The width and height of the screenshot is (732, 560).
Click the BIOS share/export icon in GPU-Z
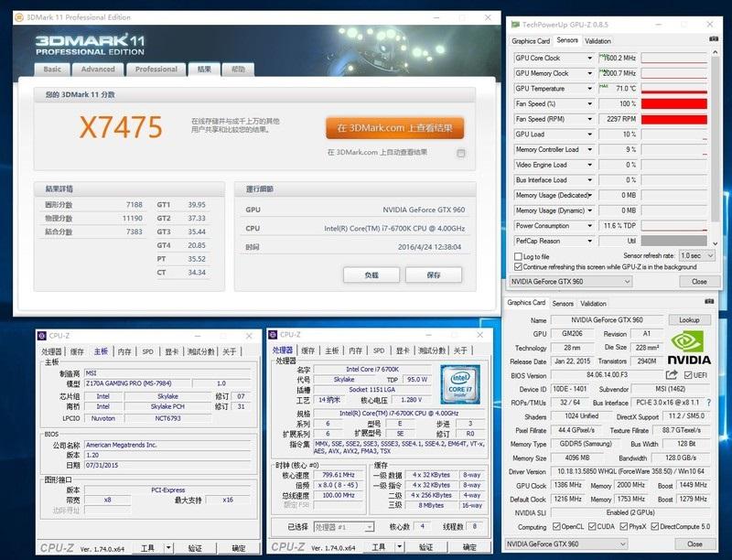coord(672,375)
